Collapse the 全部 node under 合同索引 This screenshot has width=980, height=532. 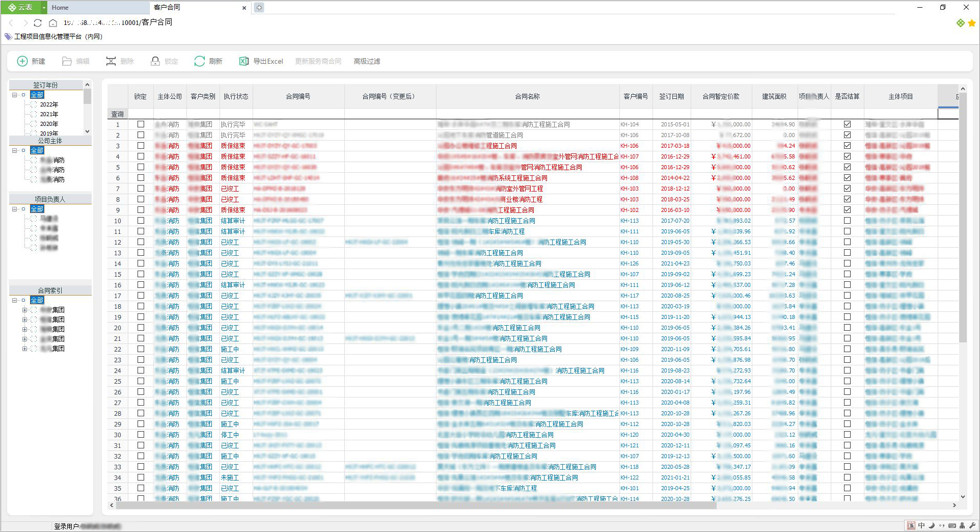click(15, 300)
